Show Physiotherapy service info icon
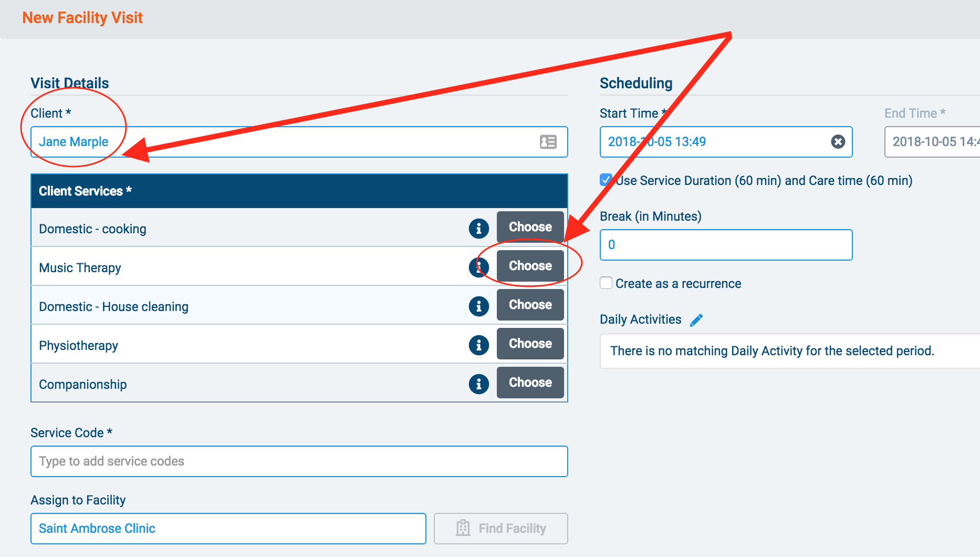The image size is (980, 557). [x=478, y=345]
